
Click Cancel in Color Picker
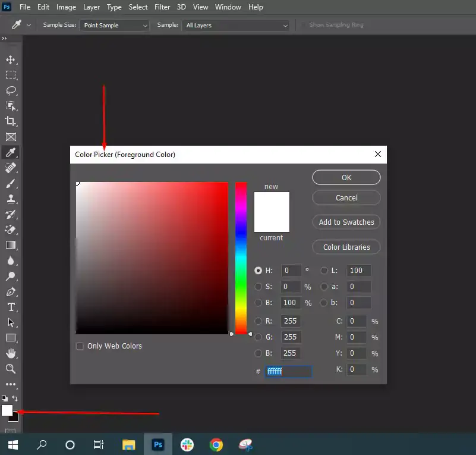coord(346,197)
